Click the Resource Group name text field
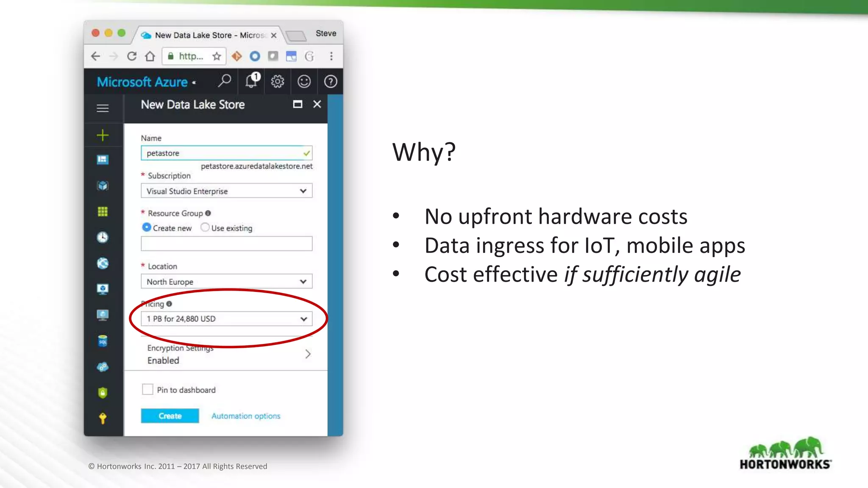 (x=226, y=244)
